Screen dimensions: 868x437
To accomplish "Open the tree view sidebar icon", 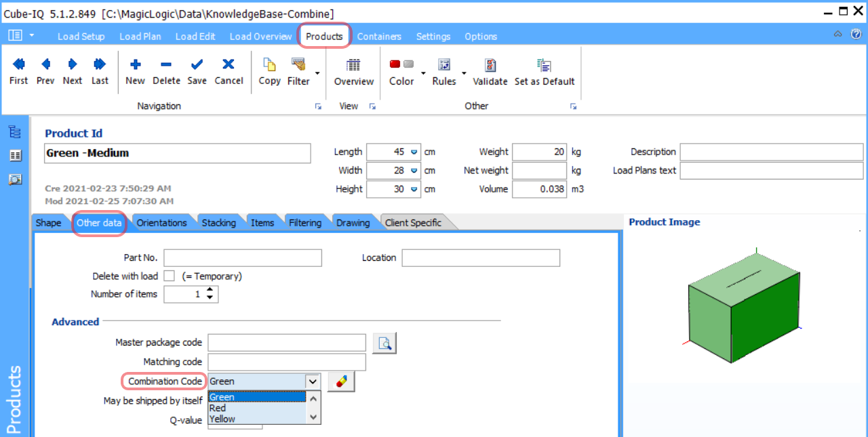I will (15, 132).
